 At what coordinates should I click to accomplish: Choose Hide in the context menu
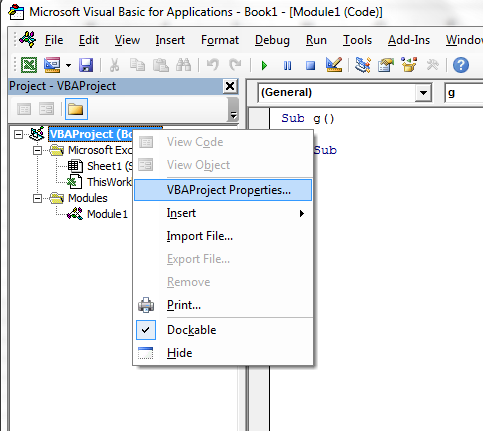tap(223, 353)
